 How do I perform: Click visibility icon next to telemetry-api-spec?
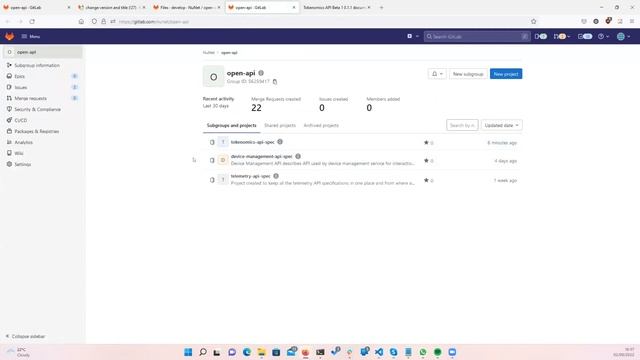pos(276,176)
